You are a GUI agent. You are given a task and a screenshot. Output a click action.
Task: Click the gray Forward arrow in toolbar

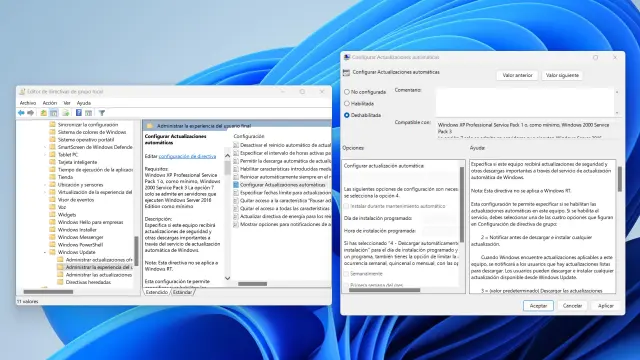(x=31, y=113)
